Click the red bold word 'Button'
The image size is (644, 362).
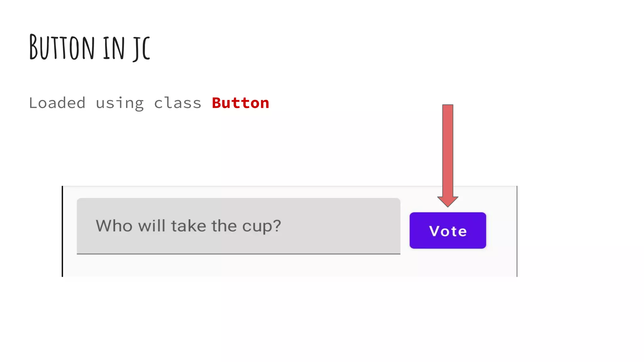(240, 103)
